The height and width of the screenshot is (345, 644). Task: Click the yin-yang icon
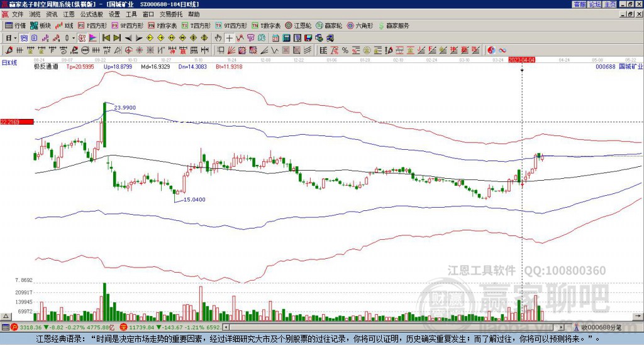point(491,50)
